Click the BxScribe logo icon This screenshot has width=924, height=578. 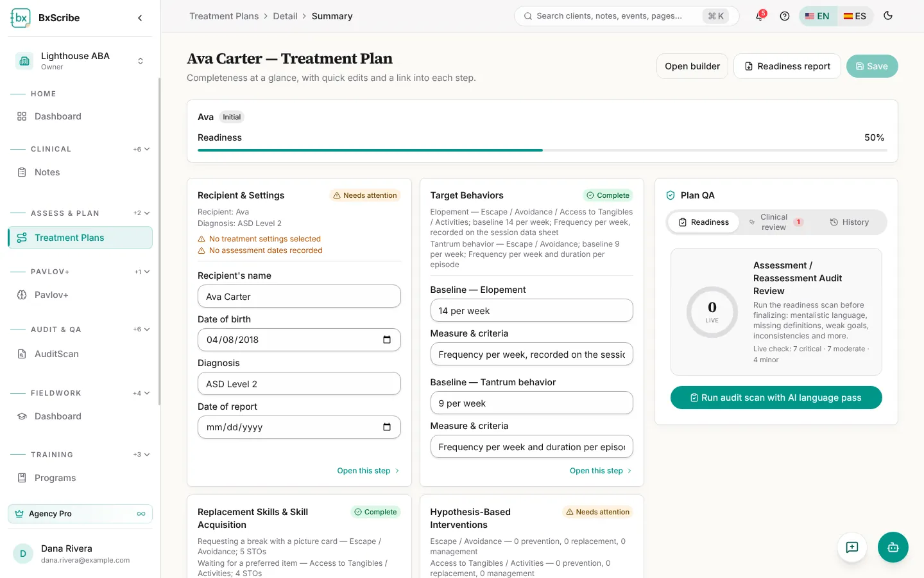[x=21, y=18]
